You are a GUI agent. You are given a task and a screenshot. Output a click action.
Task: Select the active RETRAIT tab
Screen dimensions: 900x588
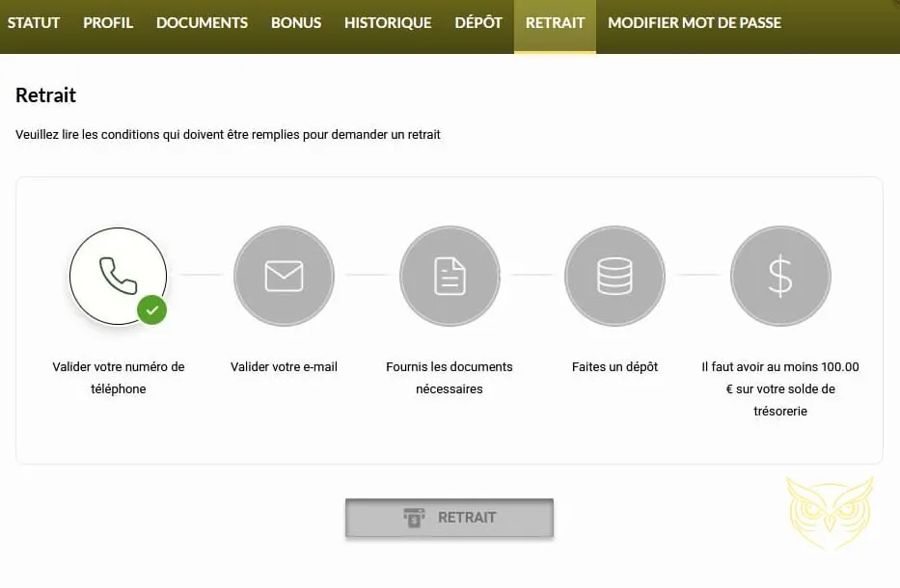coord(555,22)
